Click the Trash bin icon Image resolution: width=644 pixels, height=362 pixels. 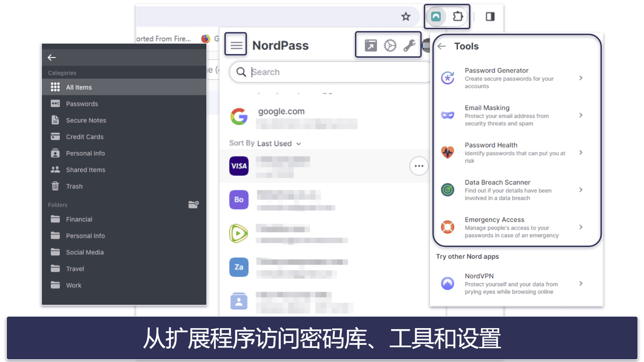[x=55, y=186]
